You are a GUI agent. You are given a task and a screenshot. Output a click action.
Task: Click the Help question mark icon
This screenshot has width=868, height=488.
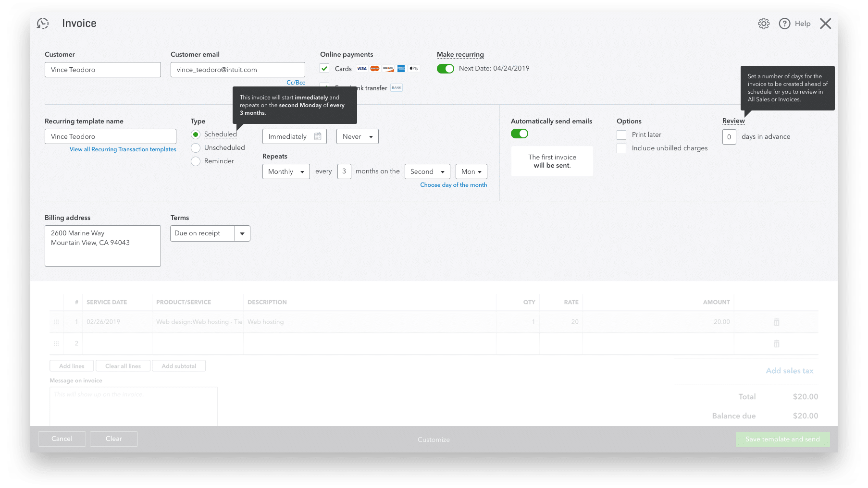pyautogui.click(x=784, y=24)
